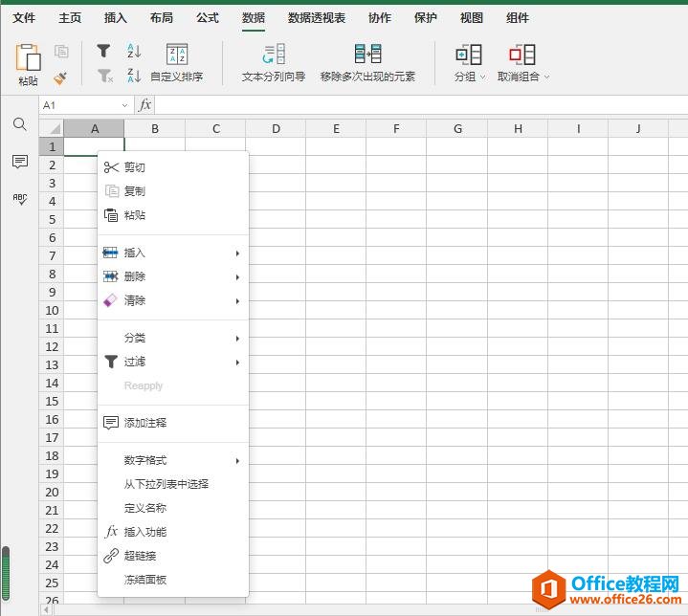Image resolution: width=688 pixels, height=616 pixels.
Task: Click the fx insert function icon
Action: point(144,105)
